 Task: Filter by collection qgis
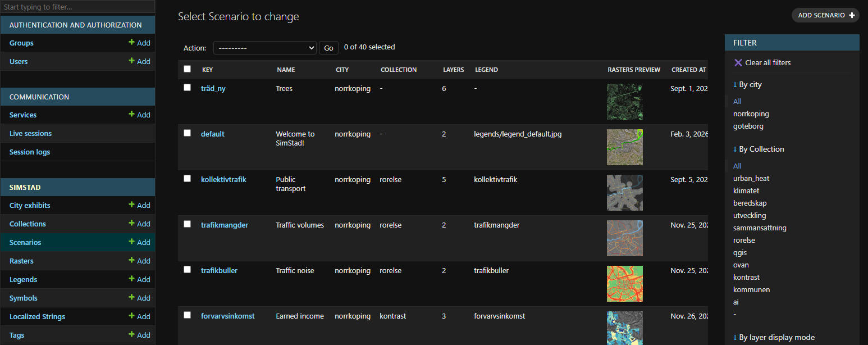coord(740,252)
